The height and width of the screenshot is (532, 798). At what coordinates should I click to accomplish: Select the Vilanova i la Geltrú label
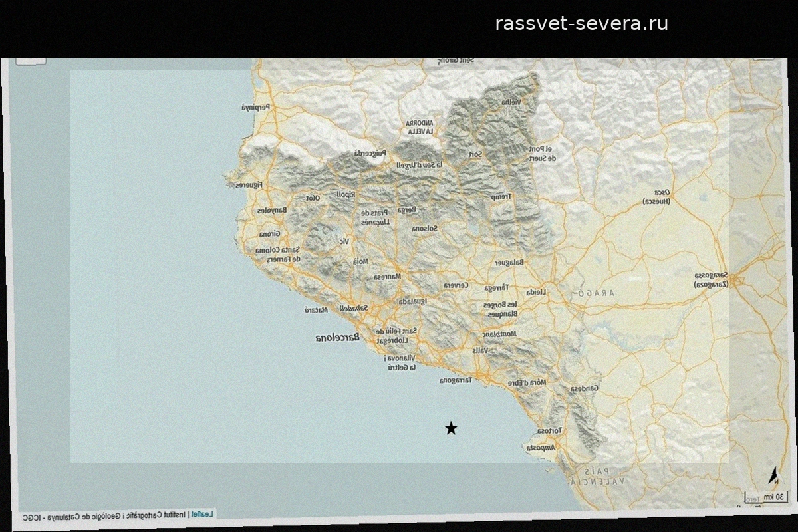click(x=400, y=362)
